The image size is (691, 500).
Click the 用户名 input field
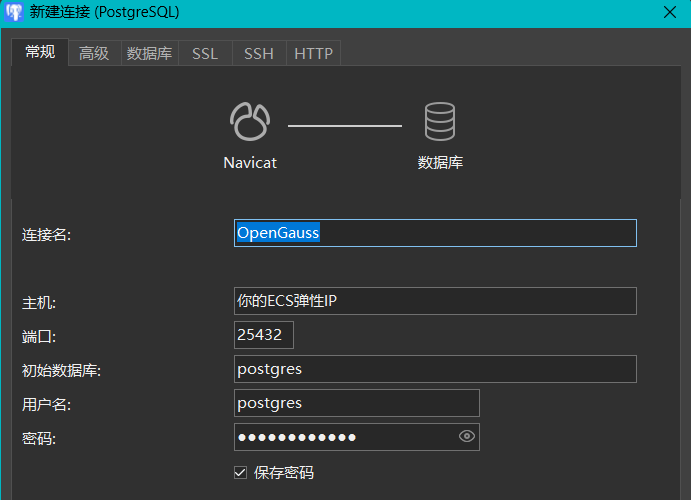[x=357, y=403]
